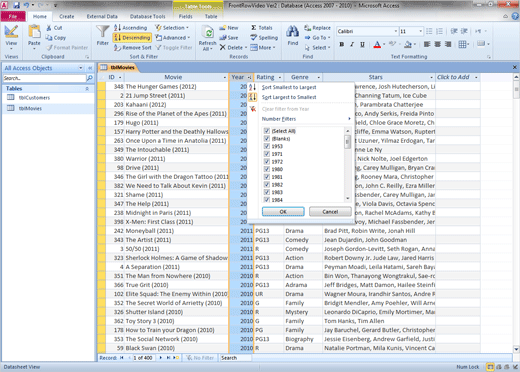Open the Filter funnel tool
Image resolution: width=520 pixels, height=372 pixels.
coord(103,35)
